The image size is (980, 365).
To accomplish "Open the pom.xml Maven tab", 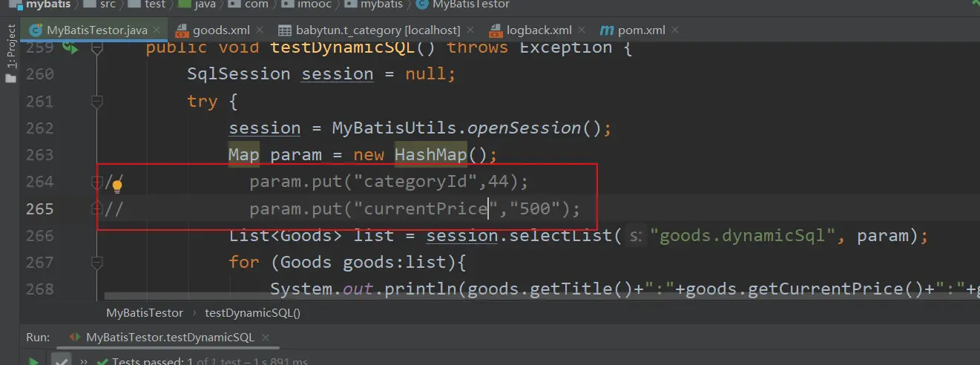I will (x=641, y=30).
